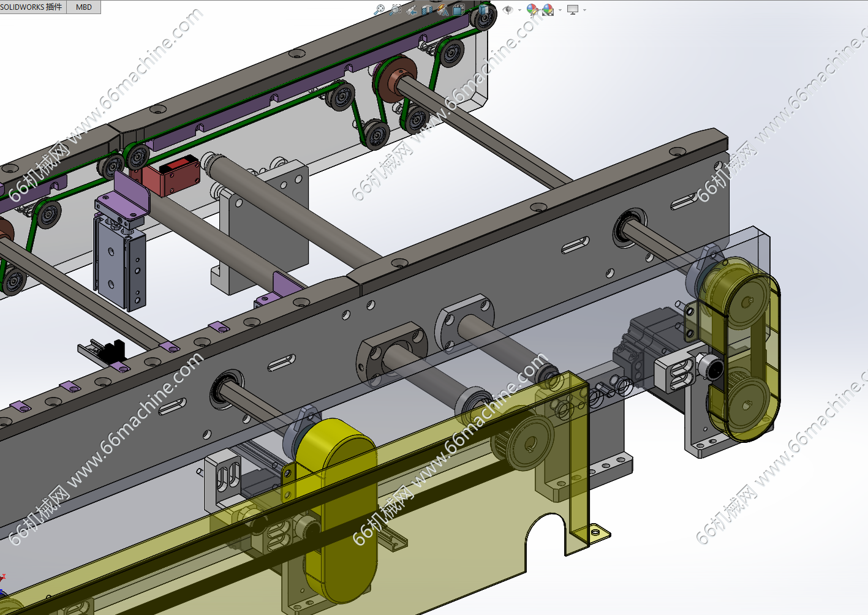Open the MBD tab

coord(84,7)
